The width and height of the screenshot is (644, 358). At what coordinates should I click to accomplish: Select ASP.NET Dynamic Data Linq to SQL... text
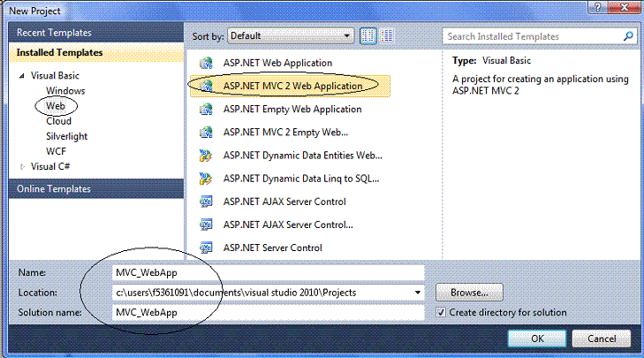301,179
